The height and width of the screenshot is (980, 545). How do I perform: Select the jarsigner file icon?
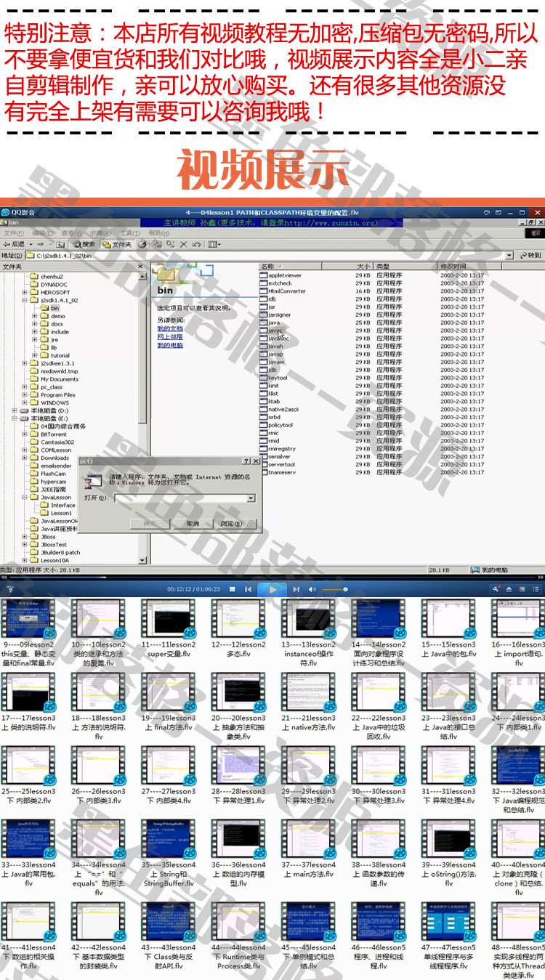coord(264,315)
